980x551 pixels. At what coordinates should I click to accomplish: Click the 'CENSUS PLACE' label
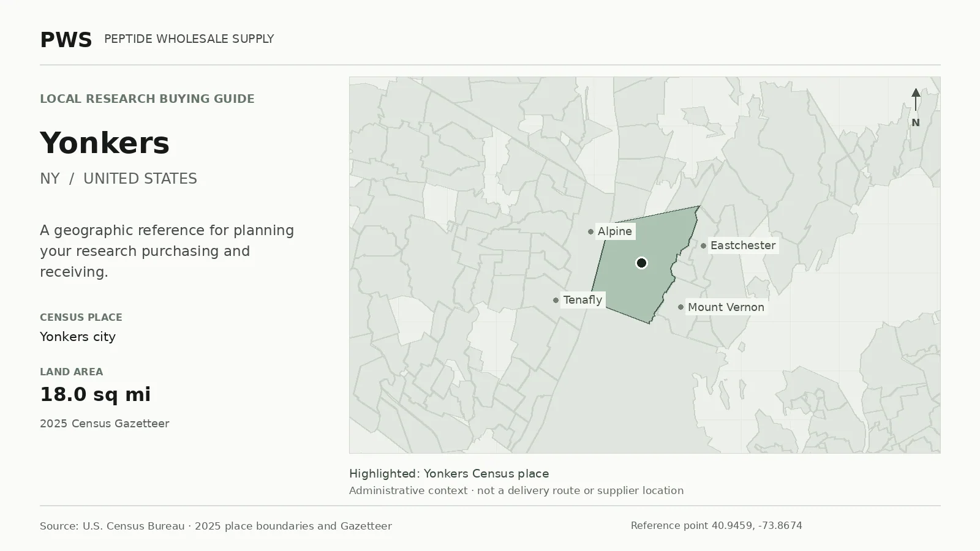click(81, 317)
